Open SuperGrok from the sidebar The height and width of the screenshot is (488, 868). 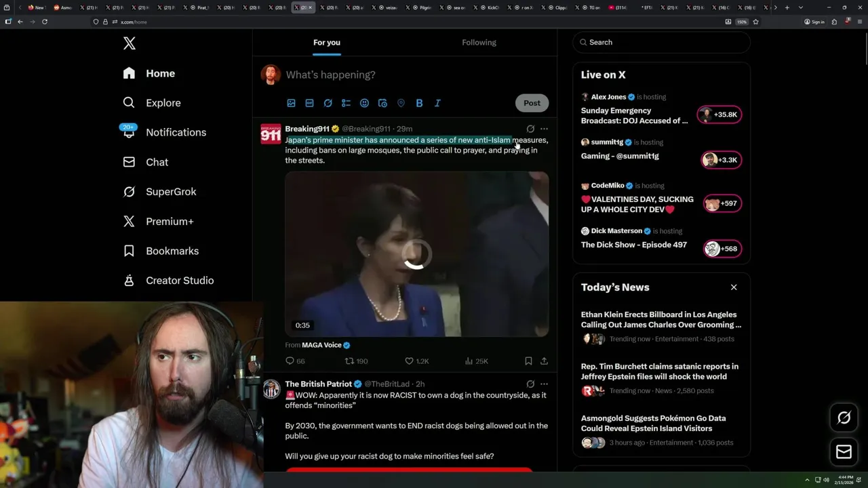(x=159, y=192)
